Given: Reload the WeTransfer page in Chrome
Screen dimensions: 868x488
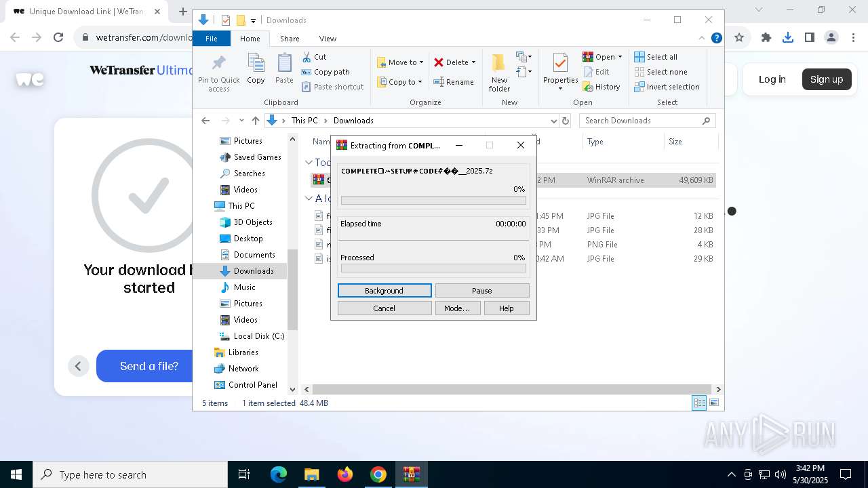Looking at the screenshot, I should coord(58,38).
